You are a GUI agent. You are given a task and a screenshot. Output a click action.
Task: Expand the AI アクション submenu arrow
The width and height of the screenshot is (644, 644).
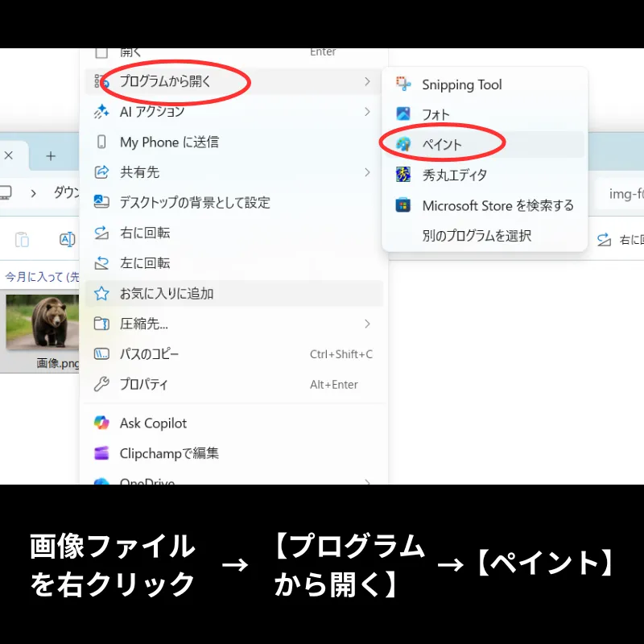pyautogui.click(x=367, y=112)
